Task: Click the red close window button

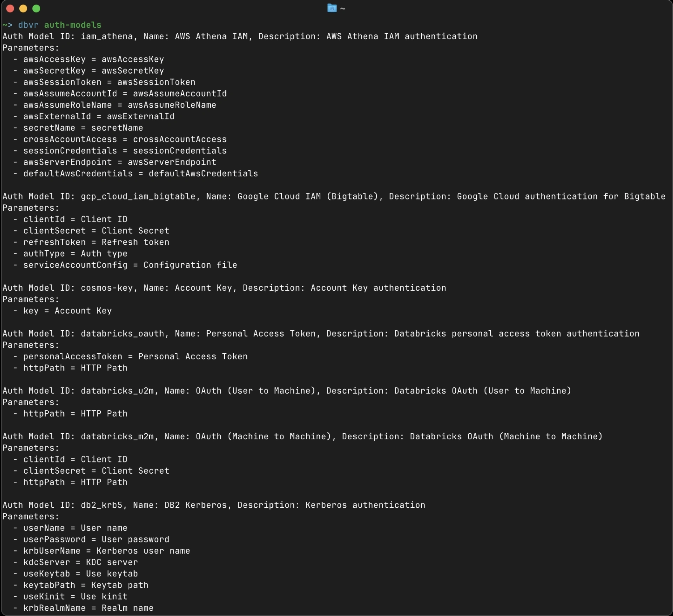Action: click(10, 8)
